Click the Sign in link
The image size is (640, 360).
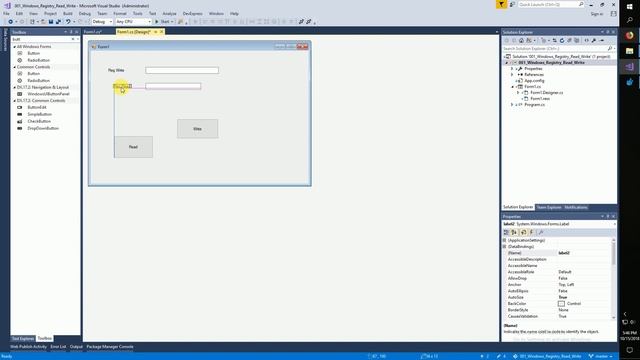[x=596, y=13]
